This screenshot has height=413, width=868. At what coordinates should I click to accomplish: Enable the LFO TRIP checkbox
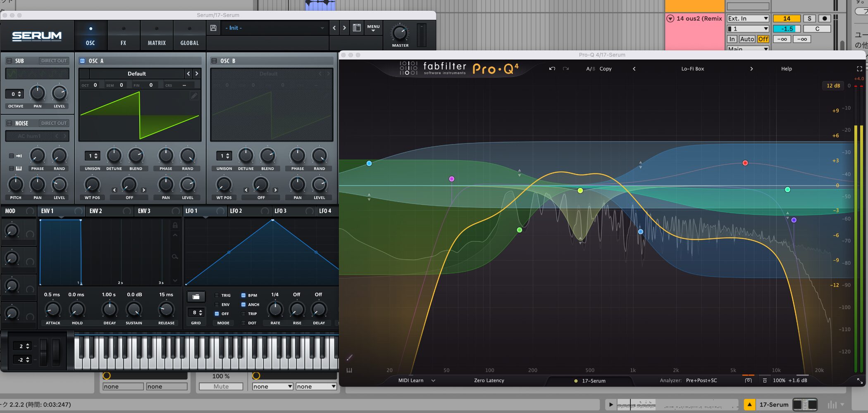[243, 313]
